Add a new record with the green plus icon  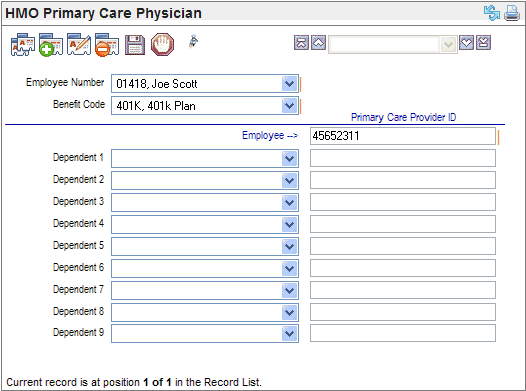(51, 44)
